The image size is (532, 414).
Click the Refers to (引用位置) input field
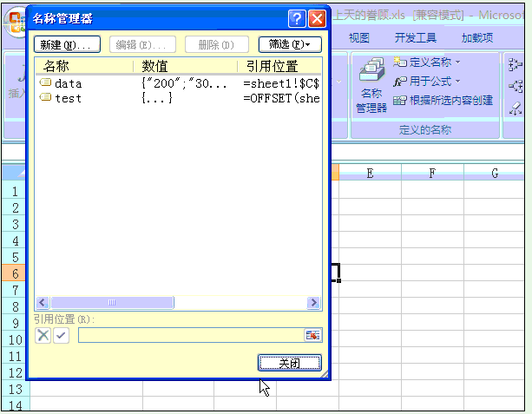point(191,335)
